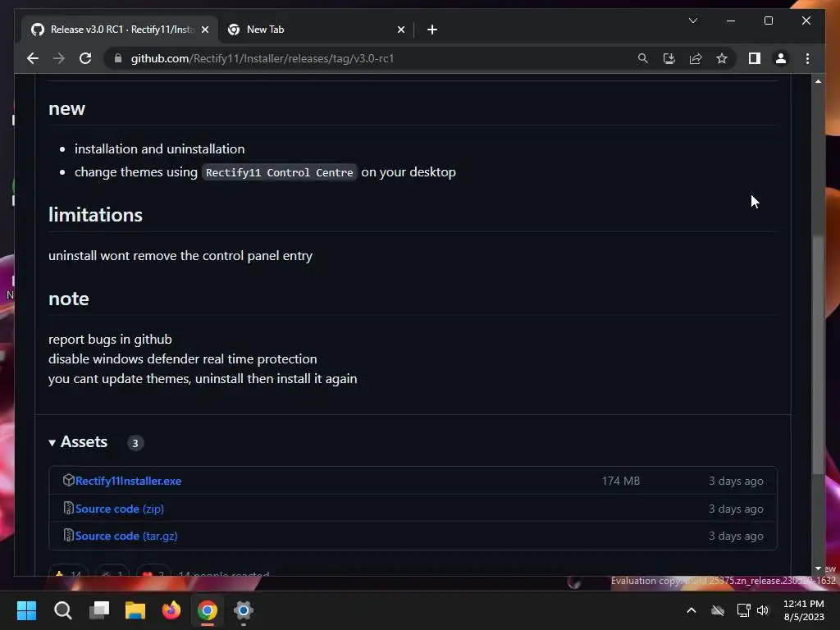Click the install app icon in address bar
840x630 pixels.
pos(669,58)
